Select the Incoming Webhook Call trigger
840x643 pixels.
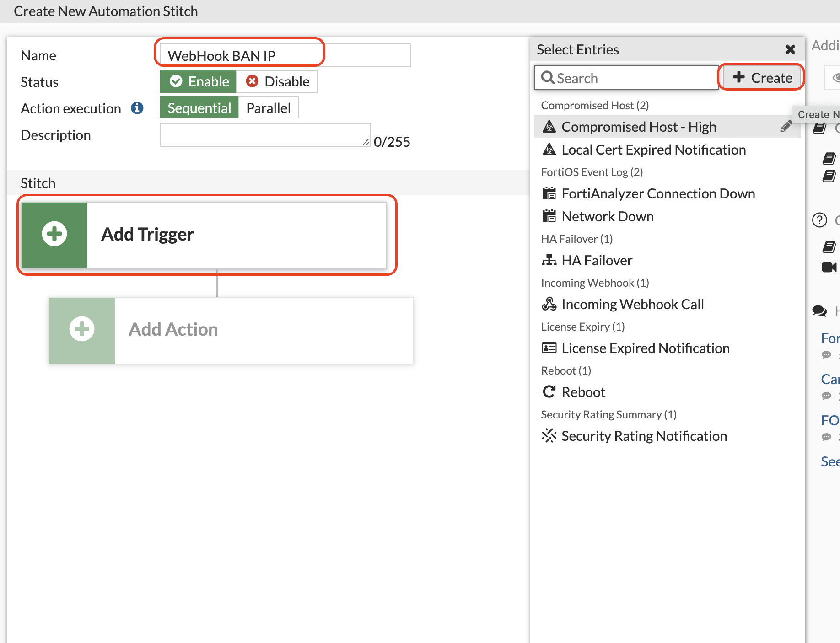coord(632,304)
